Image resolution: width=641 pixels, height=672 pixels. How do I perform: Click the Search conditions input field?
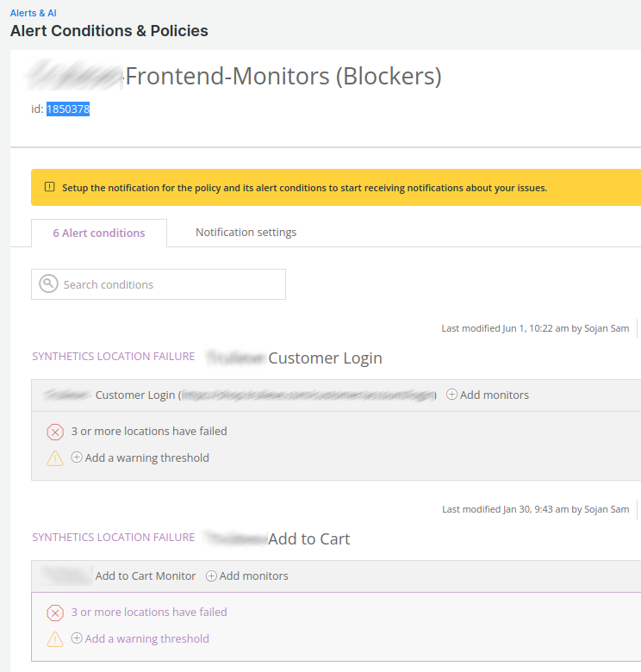point(159,284)
